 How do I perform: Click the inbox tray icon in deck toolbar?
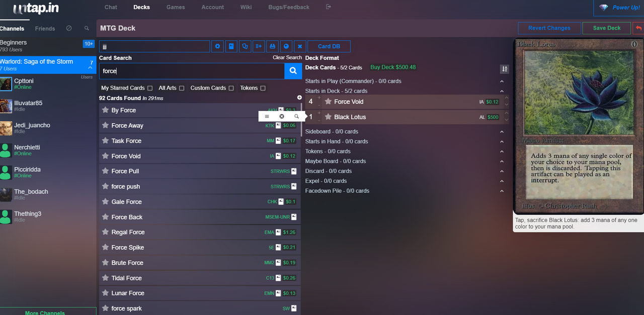pyautogui.click(x=272, y=46)
